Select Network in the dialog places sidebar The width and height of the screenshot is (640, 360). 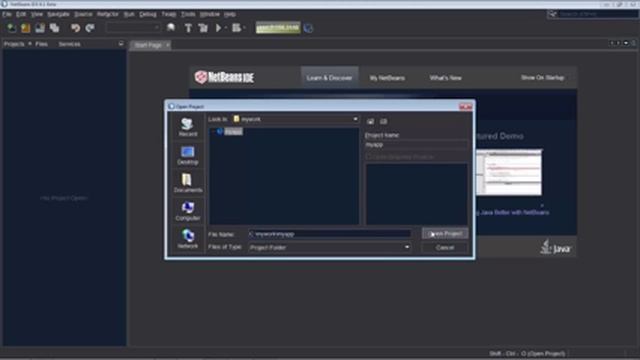[188, 239]
